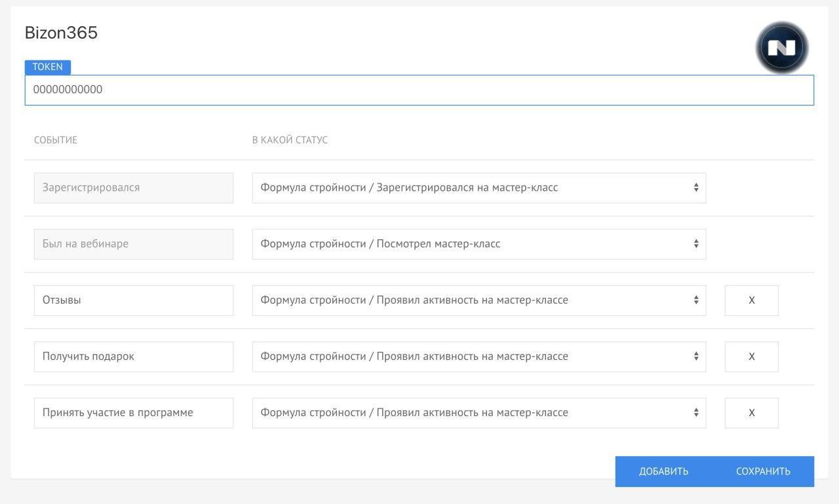The image size is (839, 504).
Task: Open status dropdown for Был на вебинаре row
Action: point(479,244)
